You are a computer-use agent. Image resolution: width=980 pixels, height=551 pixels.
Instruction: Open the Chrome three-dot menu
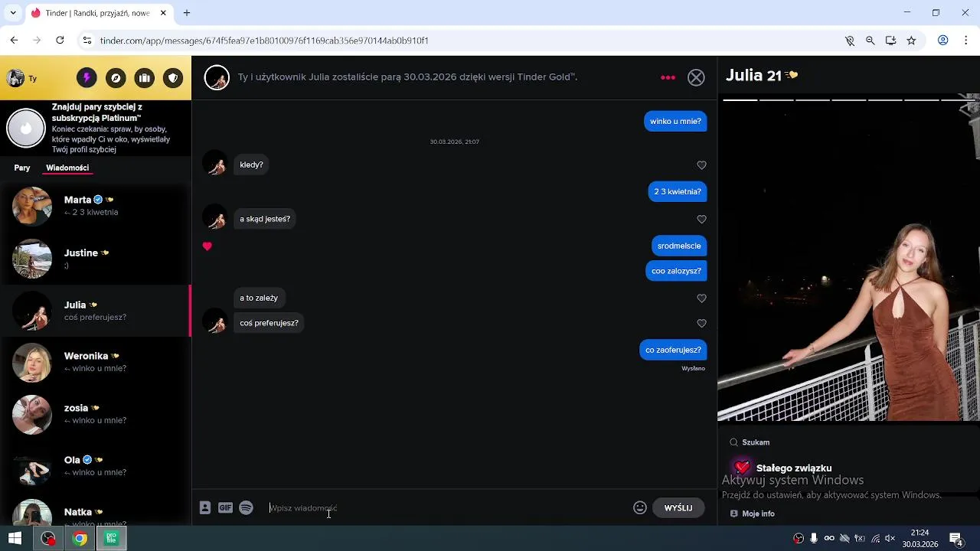tap(965, 41)
